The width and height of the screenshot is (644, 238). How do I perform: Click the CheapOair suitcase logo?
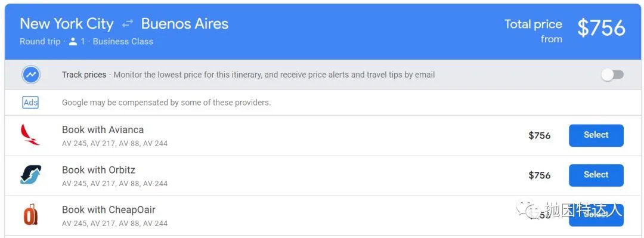(30, 215)
